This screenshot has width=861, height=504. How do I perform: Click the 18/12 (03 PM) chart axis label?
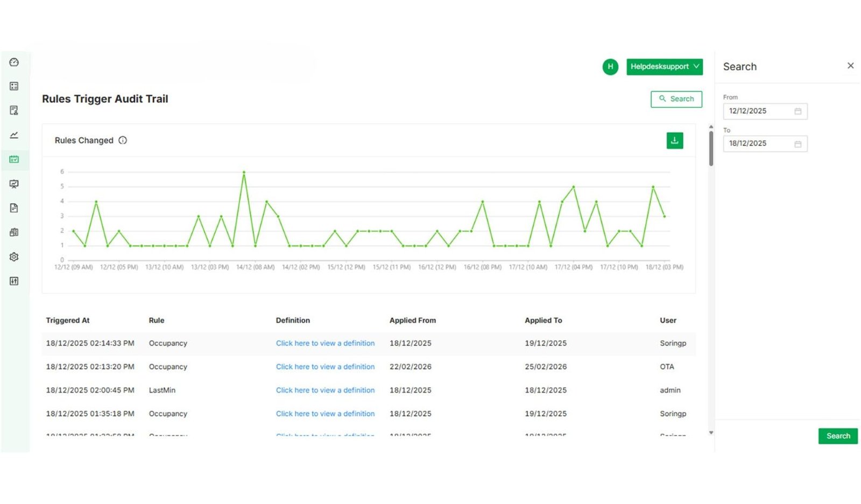tap(665, 267)
